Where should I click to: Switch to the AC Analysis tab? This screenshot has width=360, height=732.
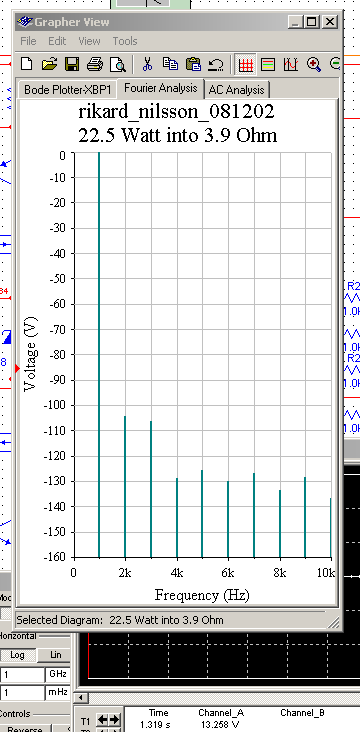(236, 89)
